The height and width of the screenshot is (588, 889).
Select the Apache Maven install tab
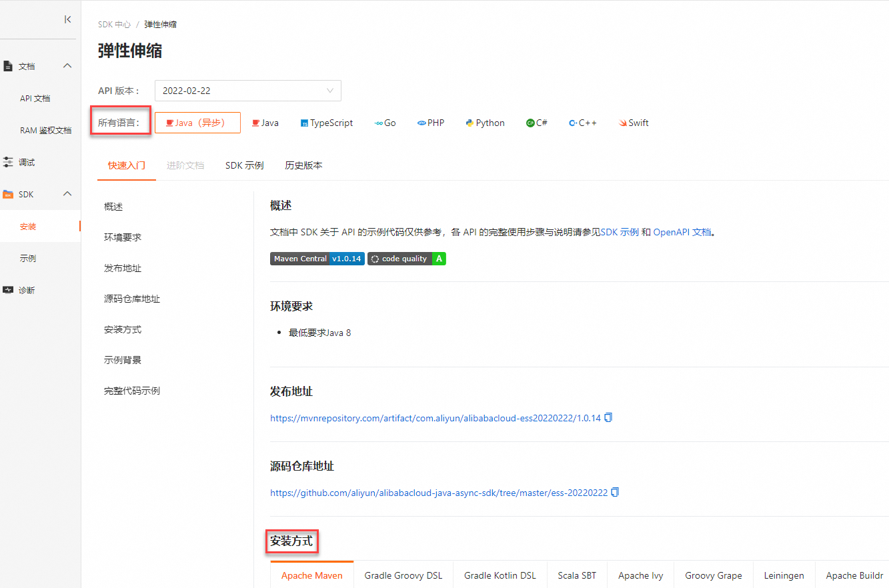[x=312, y=575]
